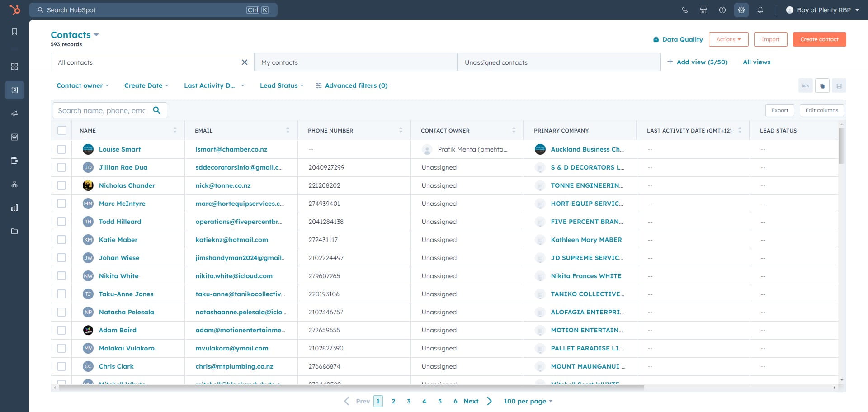The width and height of the screenshot is (868, 412).
Task: Click the Create contact button
Action: coord(819,39)
